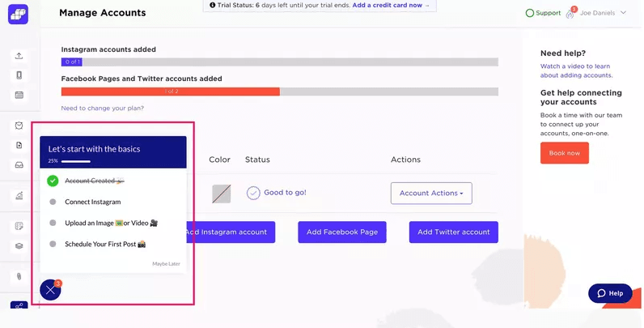Click the mobile phone icon in the sidebar
The image size is (644, 328).
click(19, 75)
